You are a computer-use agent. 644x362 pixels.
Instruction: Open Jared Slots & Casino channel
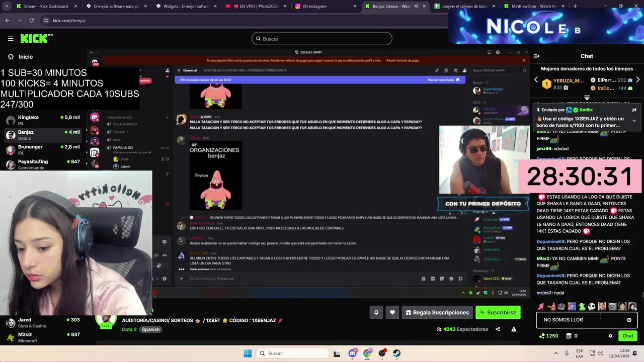(x=43, y=322)
